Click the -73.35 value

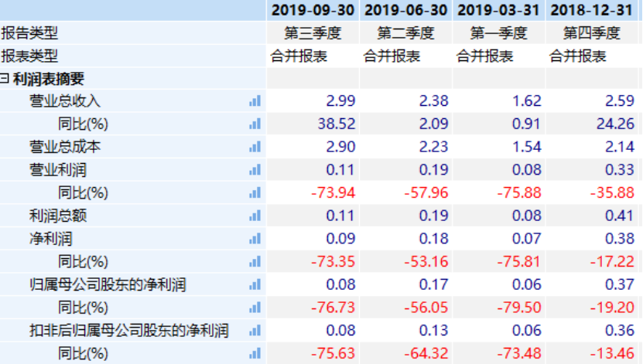333,261
